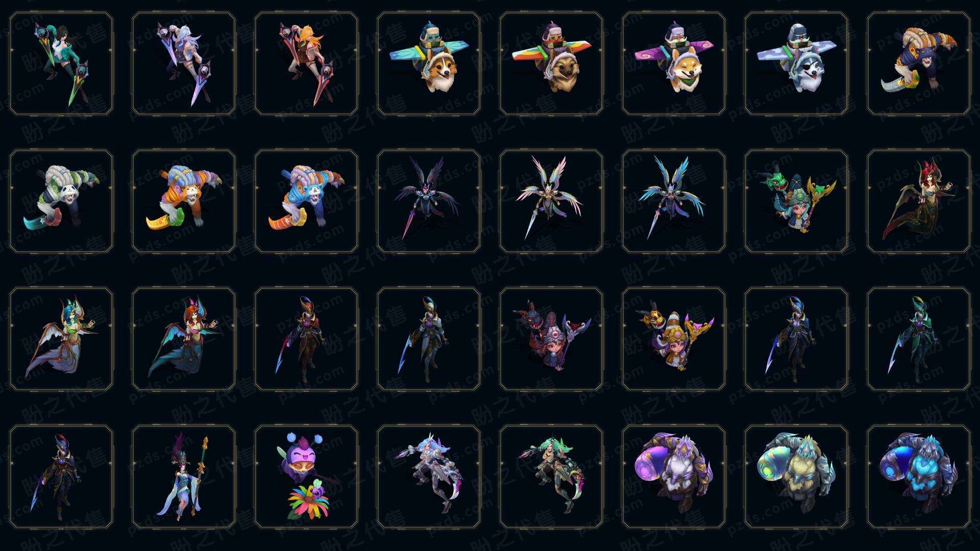
Task: Choose the shiba inu with purple swirl wings
Action: click(673, 63)
